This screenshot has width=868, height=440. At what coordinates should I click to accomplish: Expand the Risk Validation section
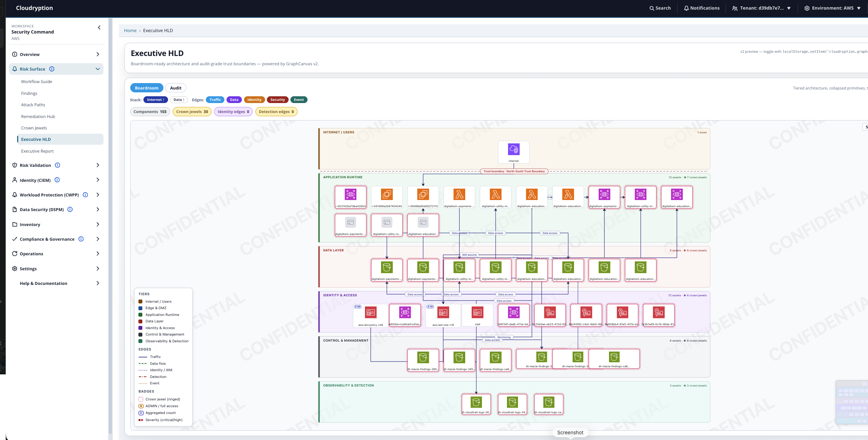click(x=56, y=165)
